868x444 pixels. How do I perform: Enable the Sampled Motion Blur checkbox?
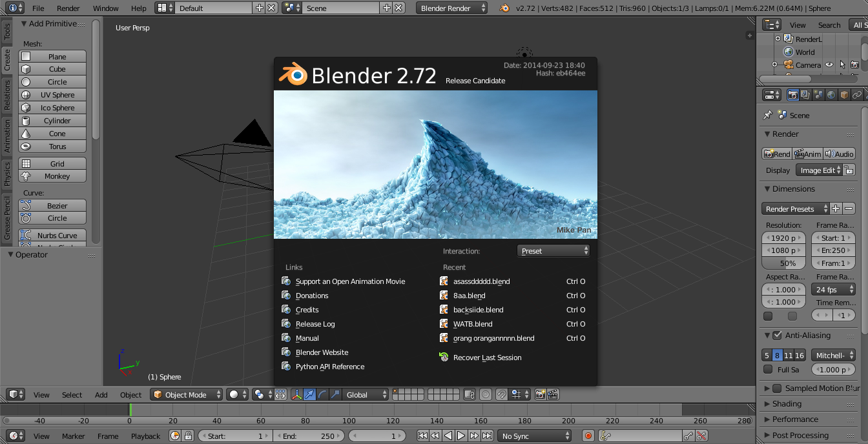[x=777, y=388]
